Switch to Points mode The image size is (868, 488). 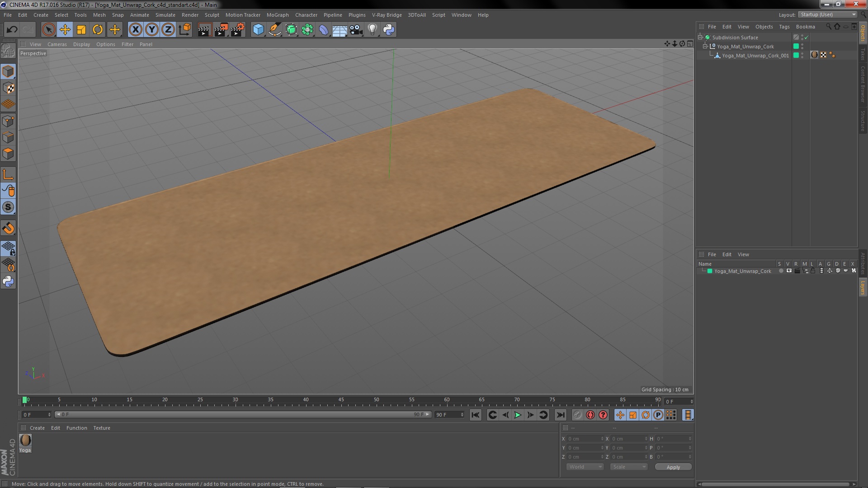tap(8, 121)
